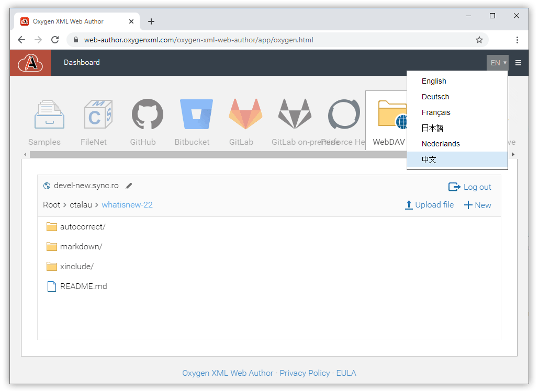Click the browser back arrow
The image size is (539, 392).
21,40
